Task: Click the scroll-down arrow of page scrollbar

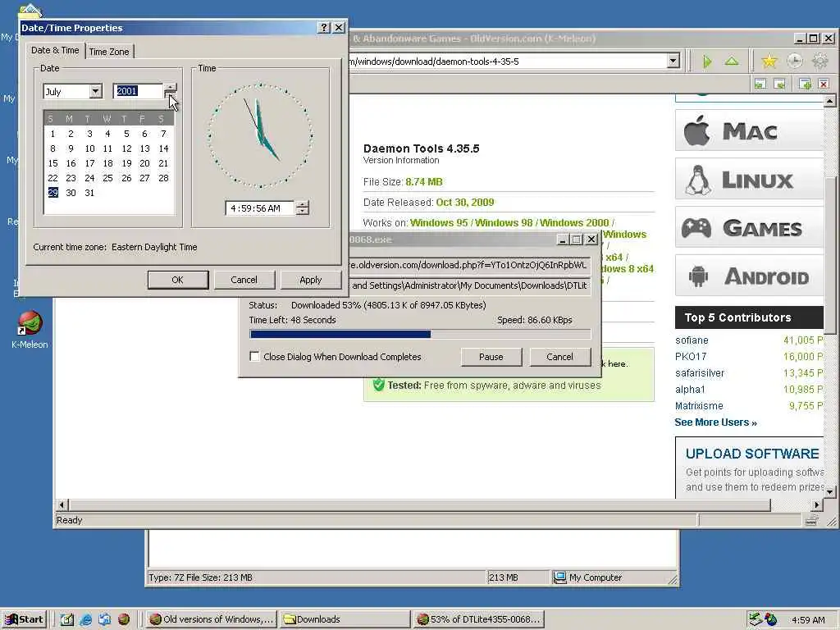Action: coord(830,491)
